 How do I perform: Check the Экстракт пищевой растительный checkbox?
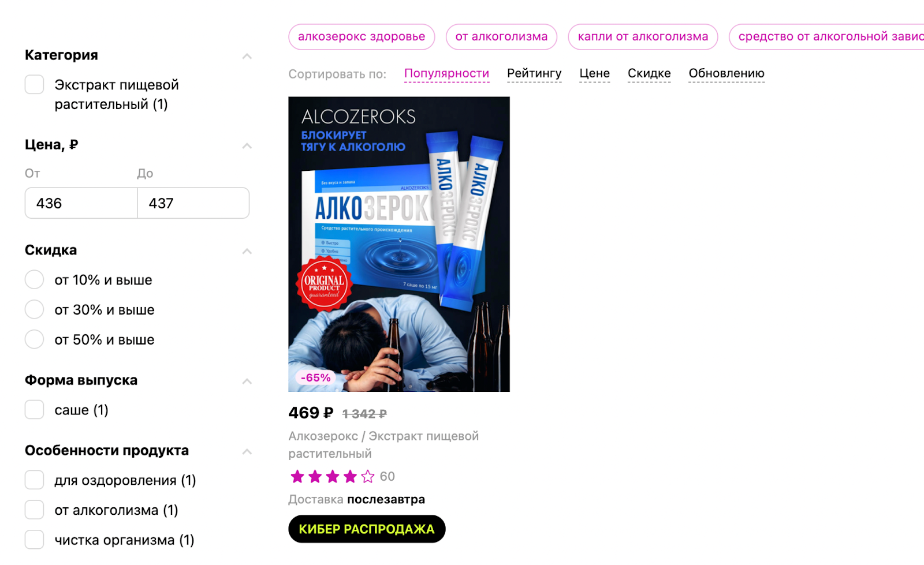click(34, 84)
